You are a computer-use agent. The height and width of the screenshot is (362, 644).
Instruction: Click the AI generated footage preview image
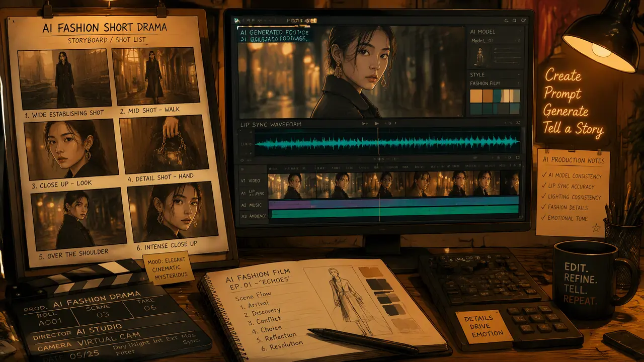[x=351, y=72]
